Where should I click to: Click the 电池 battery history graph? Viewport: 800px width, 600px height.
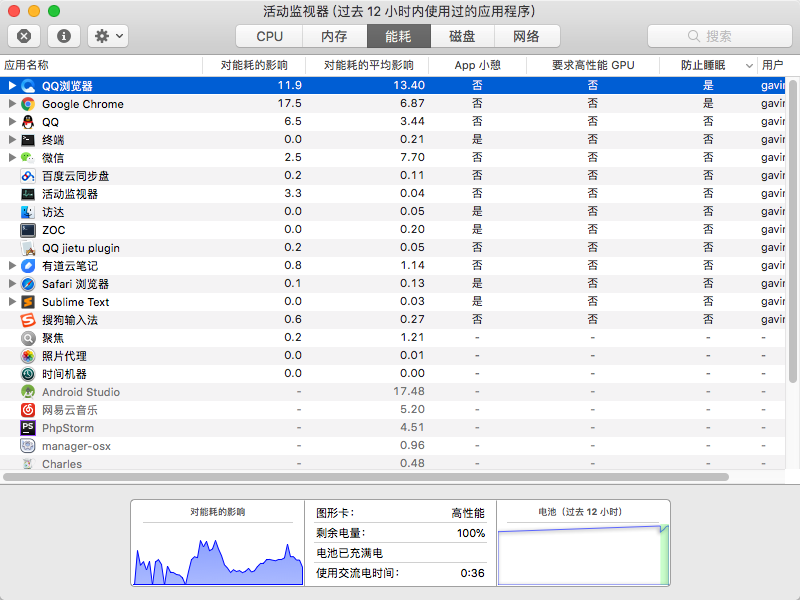point(583,555)
